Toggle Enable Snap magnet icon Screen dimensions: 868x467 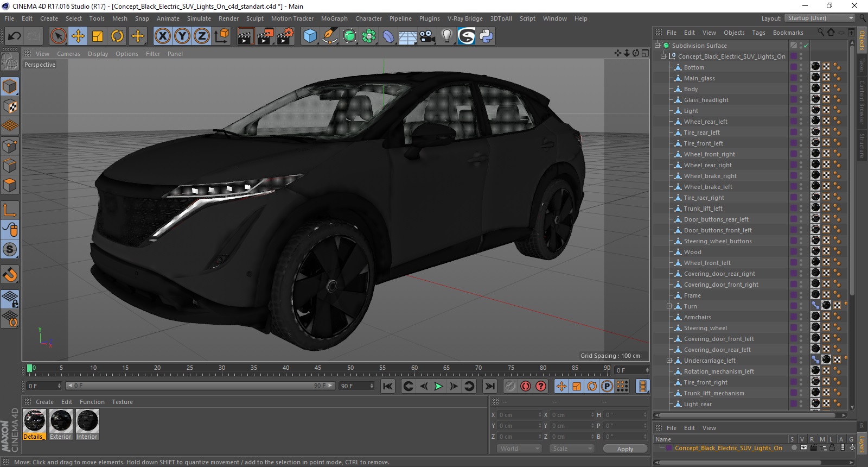pyautogui.click(x=10, y=274)
